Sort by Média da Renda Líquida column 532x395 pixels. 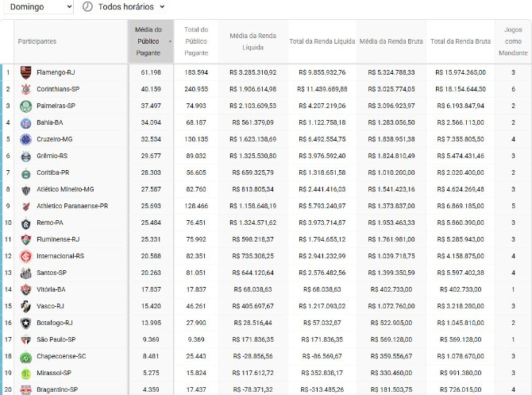253,41
